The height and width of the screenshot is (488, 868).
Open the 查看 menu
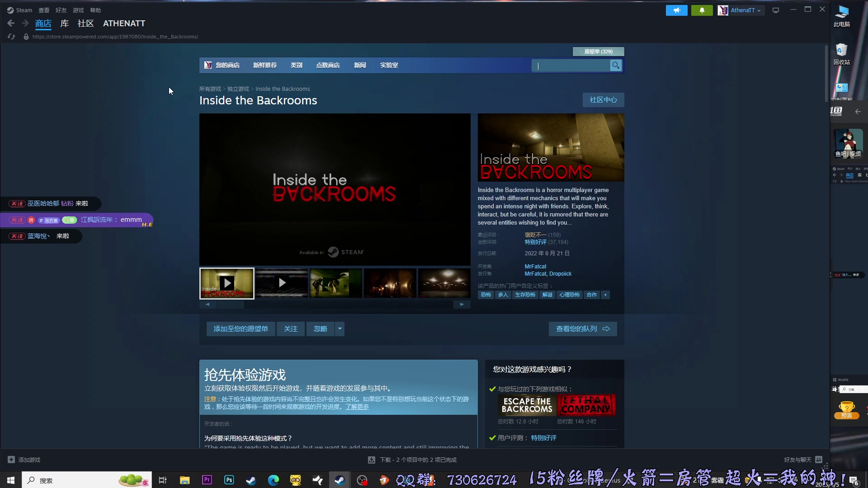pos(44,10)
